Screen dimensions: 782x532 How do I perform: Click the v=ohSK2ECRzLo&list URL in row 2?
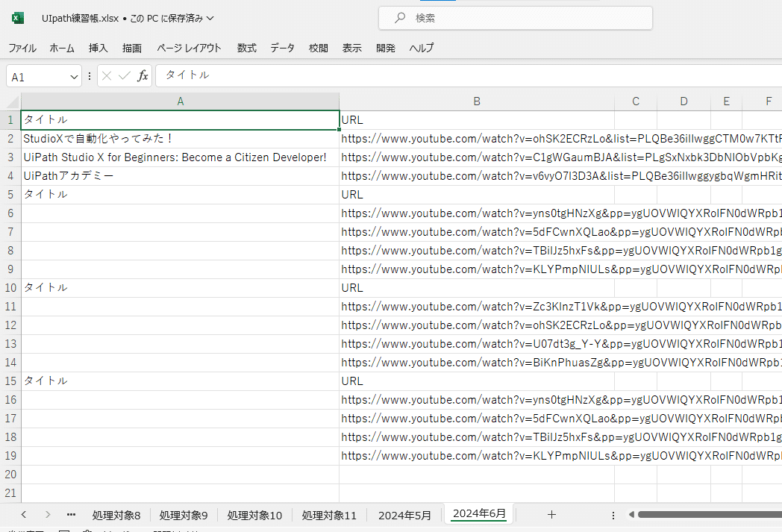click(x=560, y=139)
